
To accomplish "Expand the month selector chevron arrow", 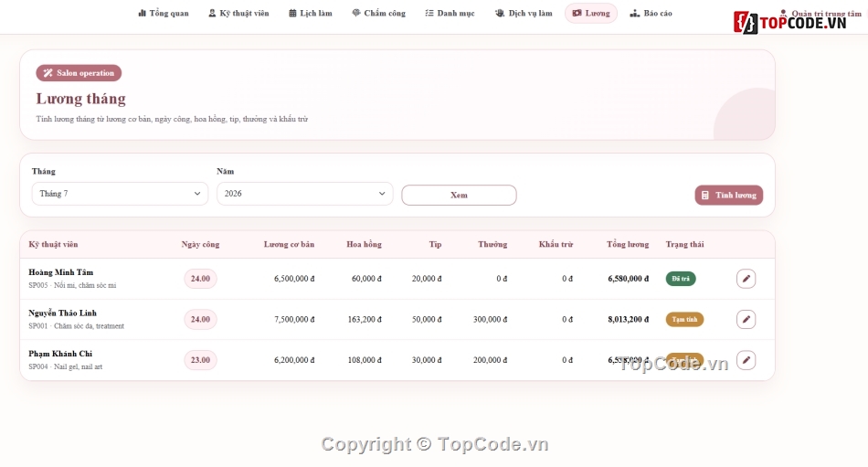I will [197, 194].
